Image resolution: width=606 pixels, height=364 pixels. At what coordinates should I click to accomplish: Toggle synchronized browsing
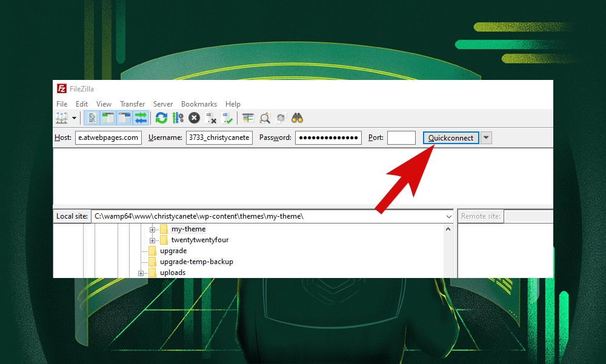coord(280,118)
